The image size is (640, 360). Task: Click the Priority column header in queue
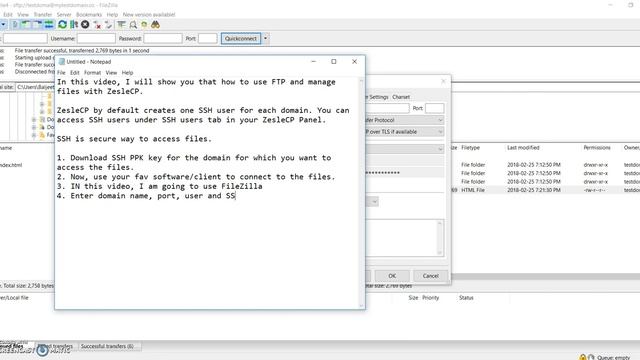[x=430, y=298]
